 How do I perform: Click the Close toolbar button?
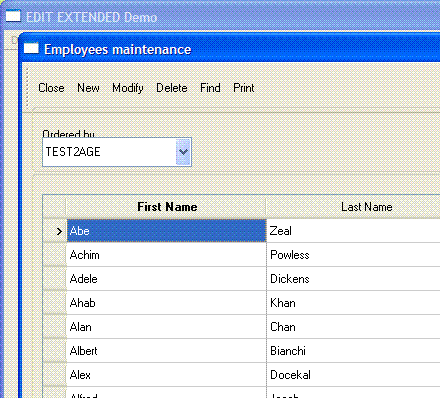pos(51,88)
